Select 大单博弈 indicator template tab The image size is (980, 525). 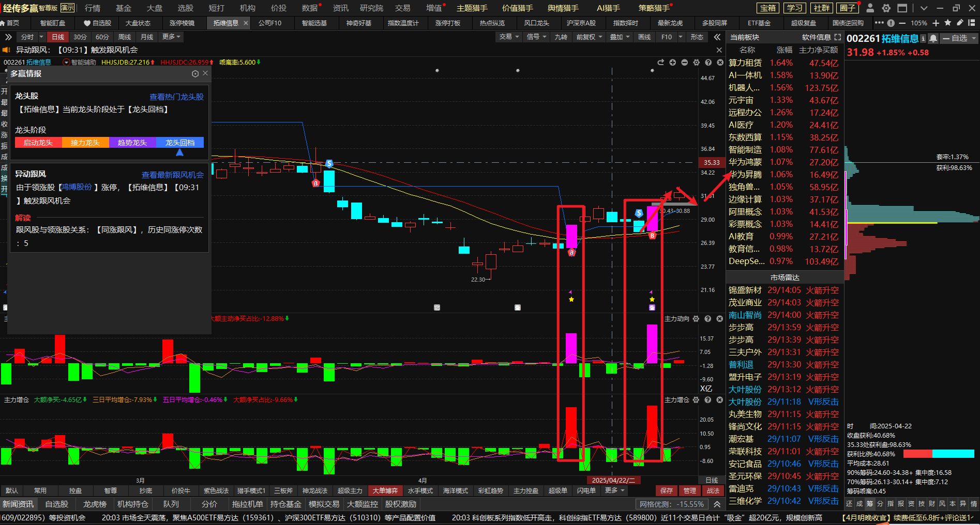(x=385, y=491)
